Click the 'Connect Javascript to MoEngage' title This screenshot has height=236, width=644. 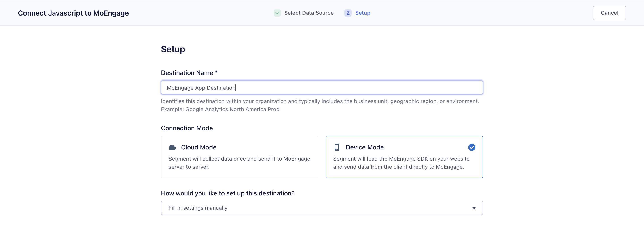(73, 13)
